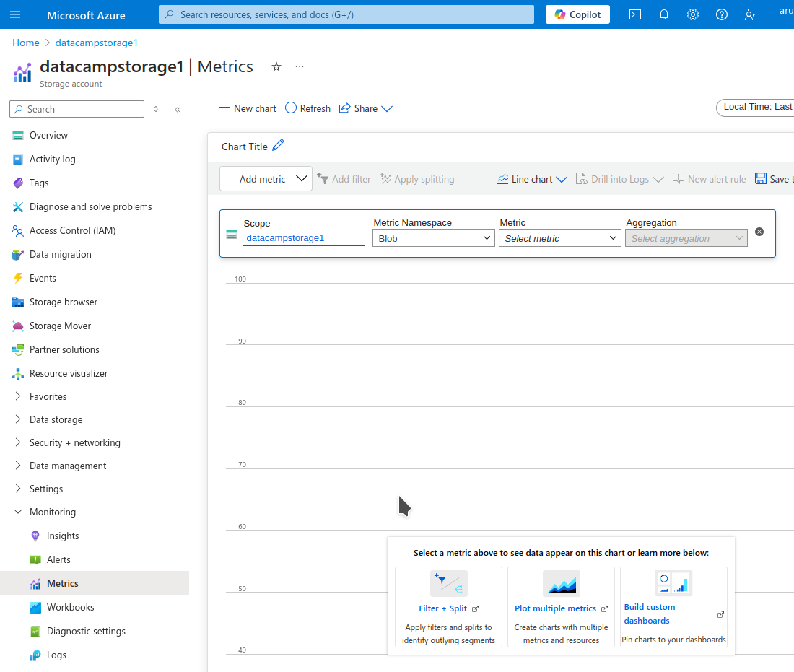794x672 pixels.
Task: Collapse the sidebar with double chevron
Action: point(178,110)
